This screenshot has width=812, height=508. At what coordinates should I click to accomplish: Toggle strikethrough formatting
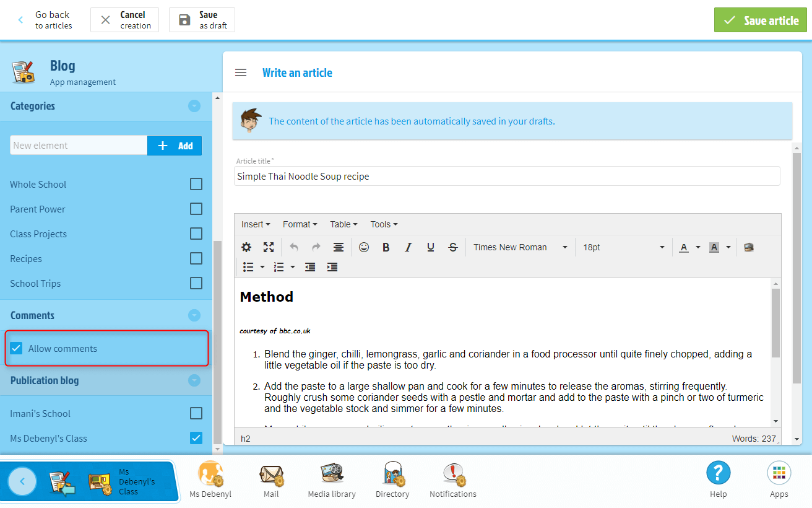453,247
